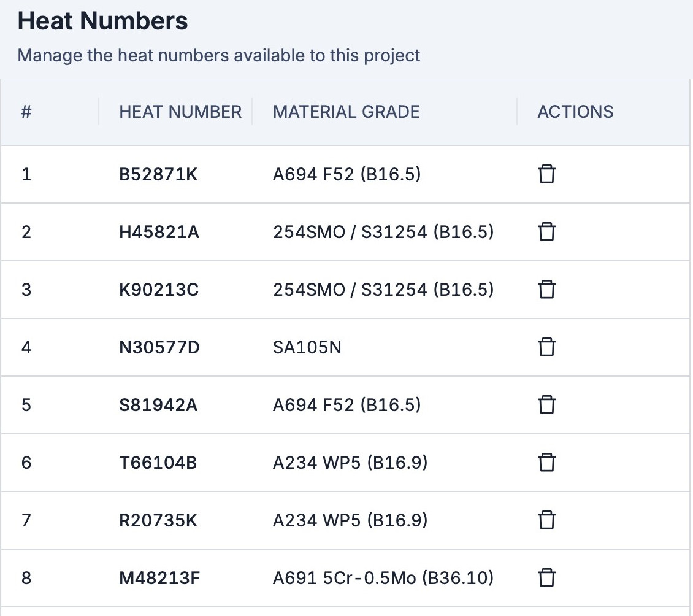Click the SA105N material grade cell
The width and height of the screenshot is (693, 616).
307,347
